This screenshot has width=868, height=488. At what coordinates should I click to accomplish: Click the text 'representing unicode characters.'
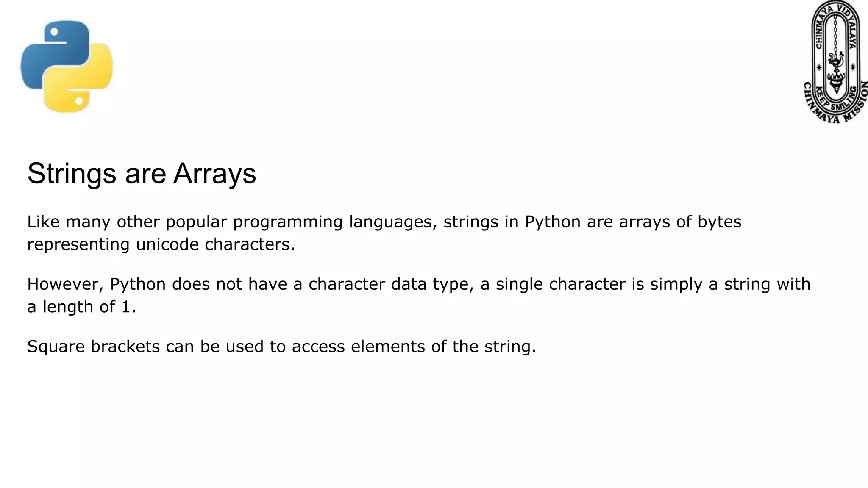coord(161,244)
